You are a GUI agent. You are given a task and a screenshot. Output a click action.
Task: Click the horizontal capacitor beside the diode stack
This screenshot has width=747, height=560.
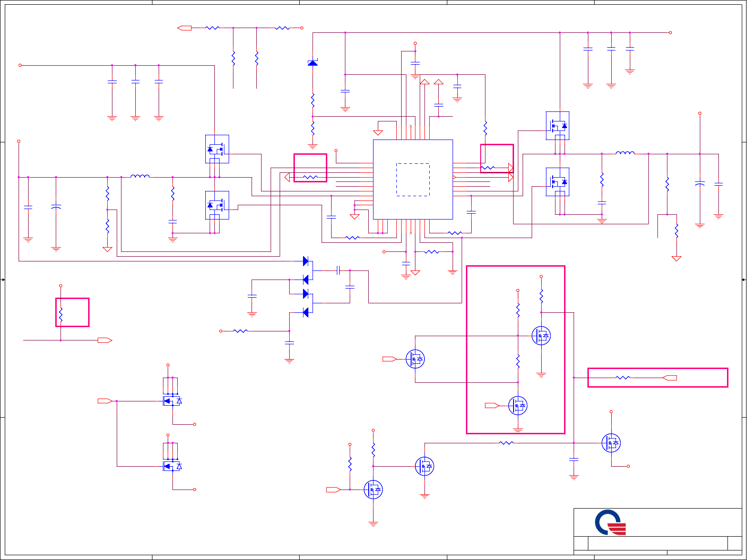click(338, 270)
